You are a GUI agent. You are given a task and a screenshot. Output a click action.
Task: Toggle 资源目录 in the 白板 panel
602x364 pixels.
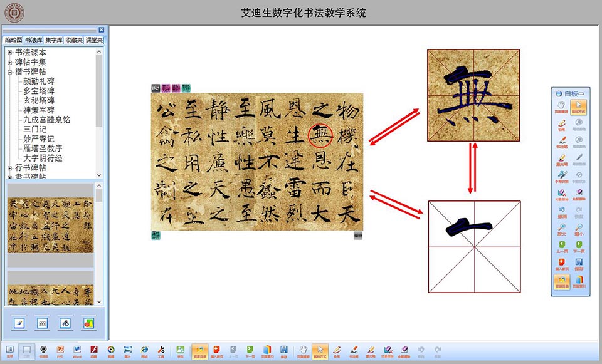[x=562, y=282]
